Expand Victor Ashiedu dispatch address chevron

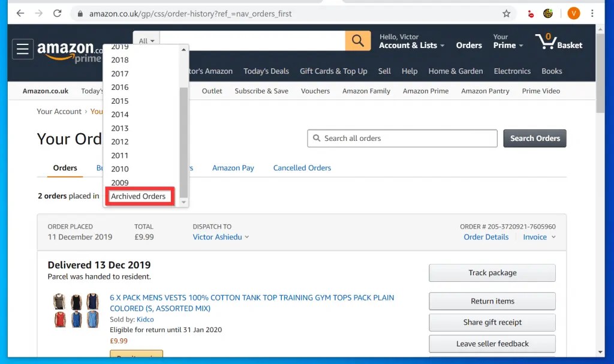pyautogui.click(x=246, y=237)
